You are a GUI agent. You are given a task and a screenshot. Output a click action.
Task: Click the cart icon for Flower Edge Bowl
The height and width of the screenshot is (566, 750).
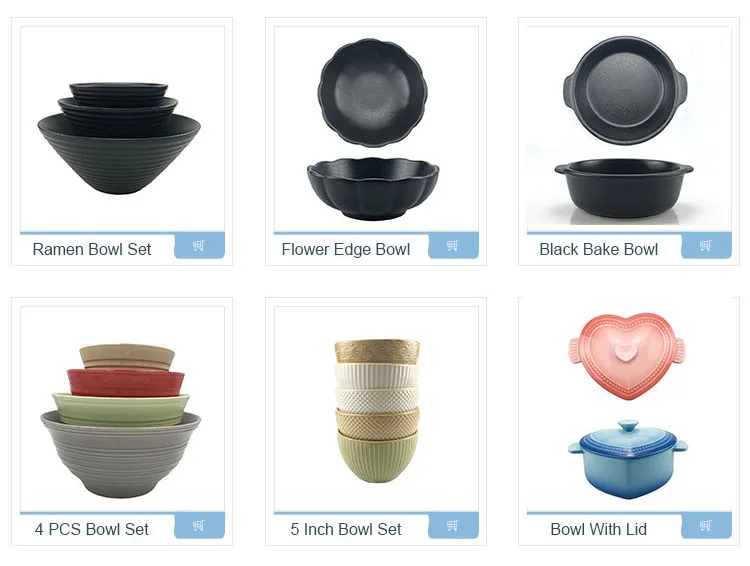(453, 246)
